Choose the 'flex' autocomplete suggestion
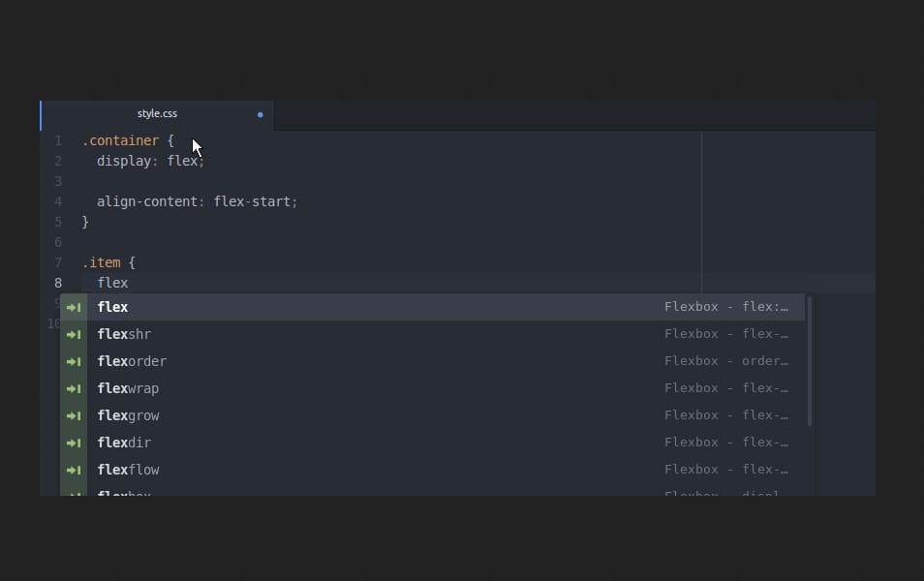 (x=433, y=307)
